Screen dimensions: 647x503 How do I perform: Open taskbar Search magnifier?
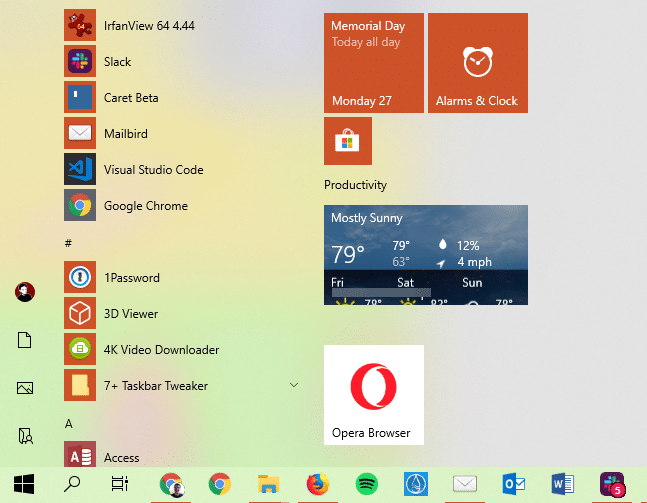72,484
